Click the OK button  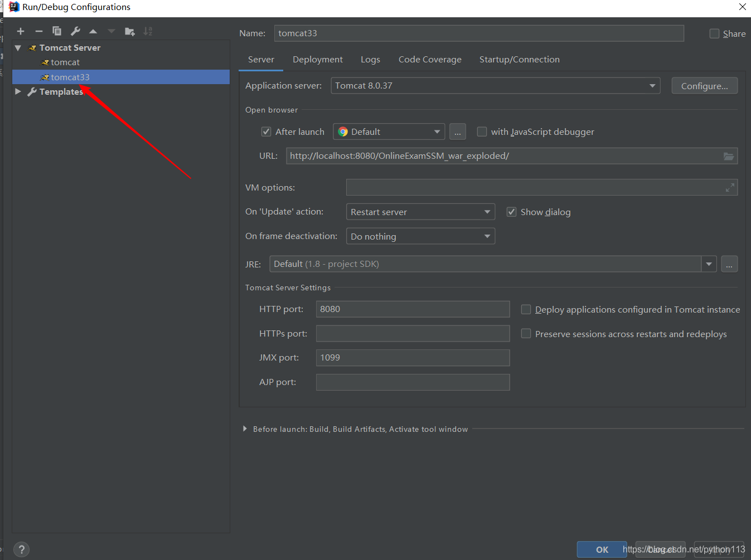(602, 549)
